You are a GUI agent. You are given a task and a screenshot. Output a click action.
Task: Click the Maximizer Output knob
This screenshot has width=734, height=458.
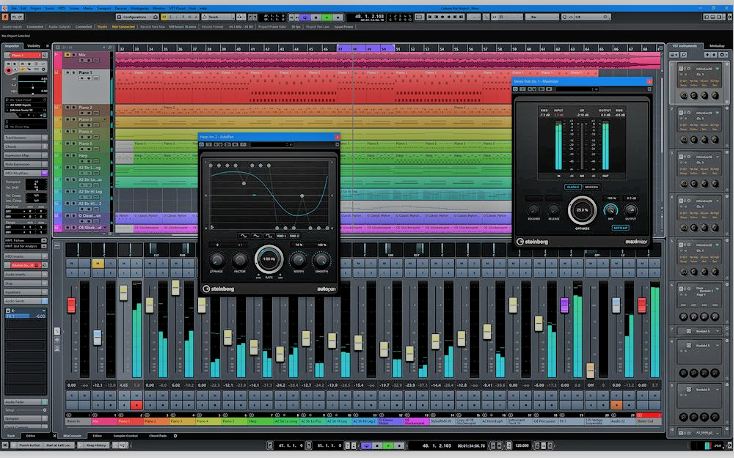[x=631, y=209]
